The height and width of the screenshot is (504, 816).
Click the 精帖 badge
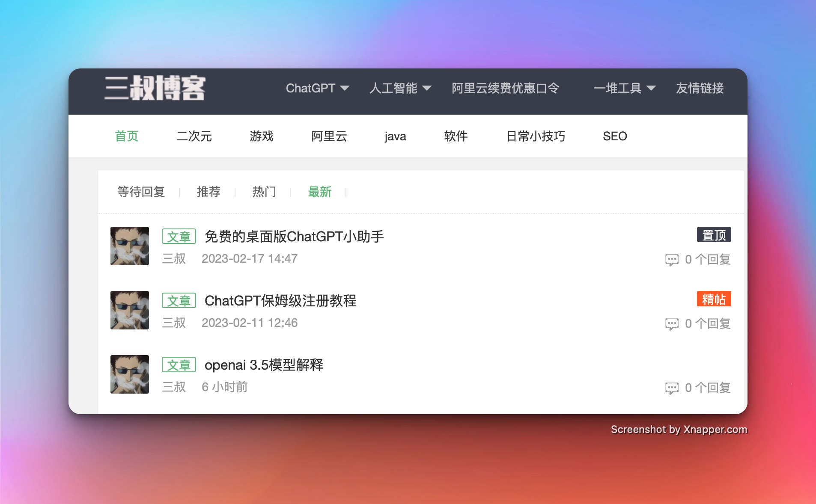(x=714, y=299)
